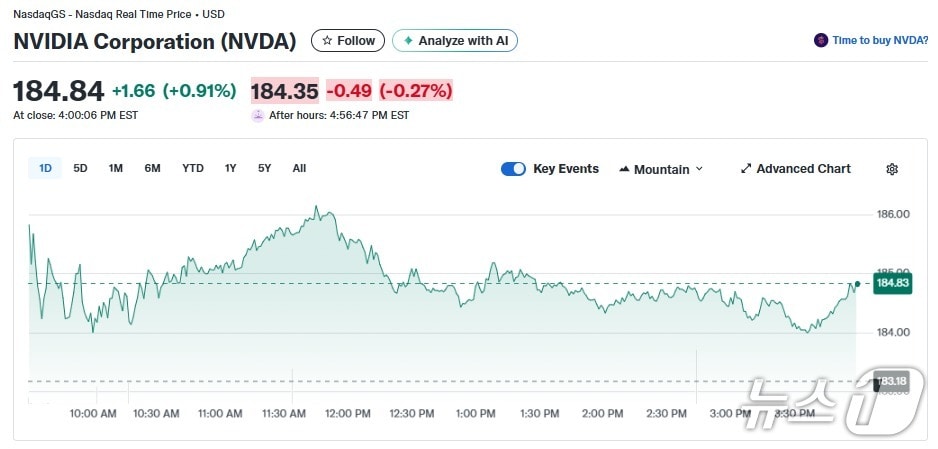Show the 6M chart range
The height and width of the screenshot is (449, 938).
click(x=152, y=168)
